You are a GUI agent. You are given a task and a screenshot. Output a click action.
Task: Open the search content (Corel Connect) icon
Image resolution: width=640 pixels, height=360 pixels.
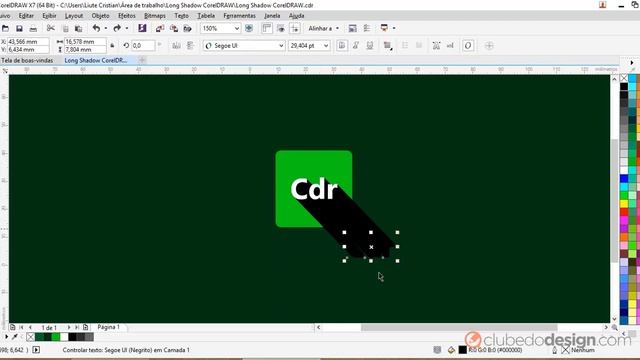pyautogui.click(x=142, y=28)
